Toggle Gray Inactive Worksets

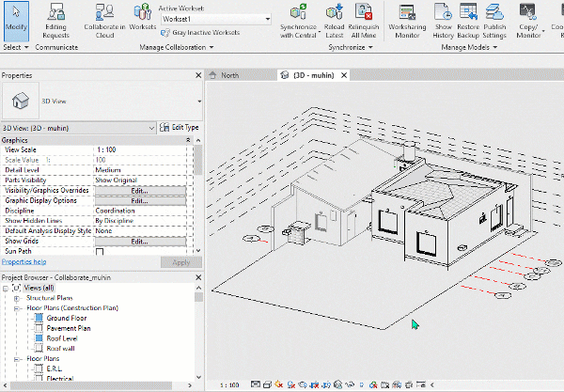200,33
